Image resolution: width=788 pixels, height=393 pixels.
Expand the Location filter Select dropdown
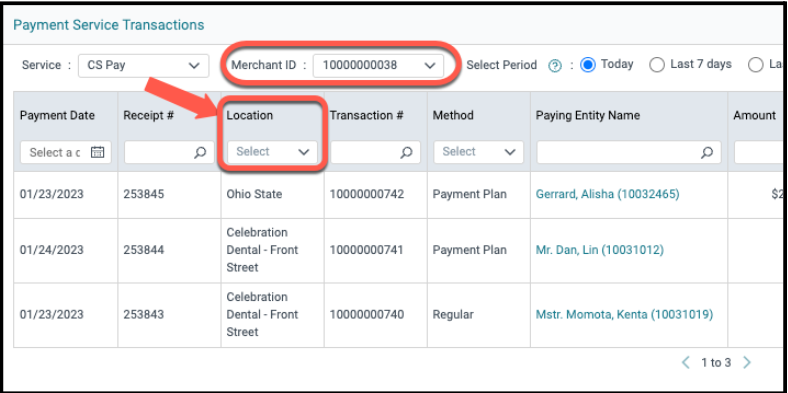tap(272, 152)
